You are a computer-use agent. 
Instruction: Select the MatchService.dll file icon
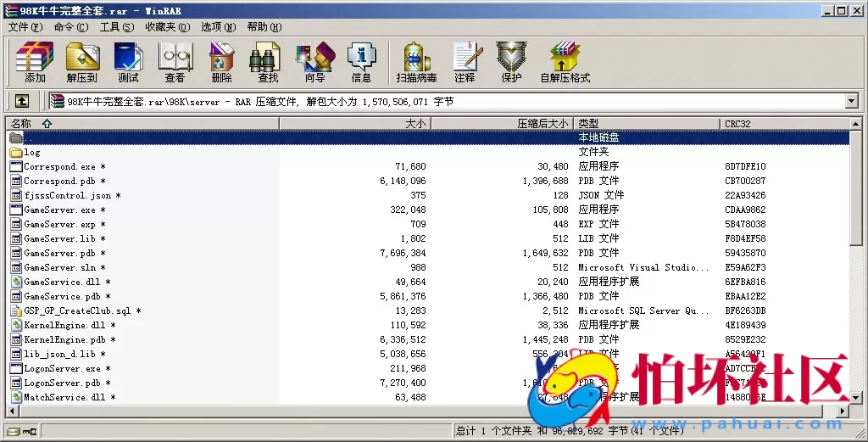pos(15,396)
